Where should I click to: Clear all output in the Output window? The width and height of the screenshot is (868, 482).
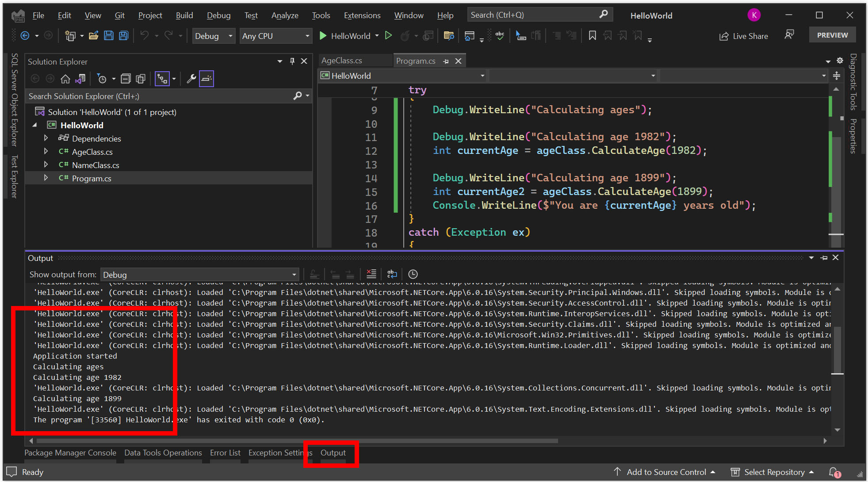click(371, 274)
